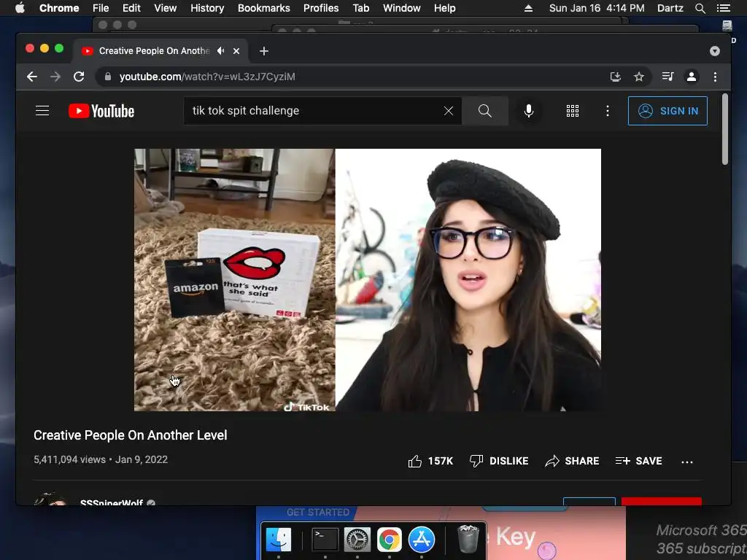Image resolution: width=747 pixels, height=560 pixels.
Task: Go back with the browser back arrow
Action: click(32, 77)
